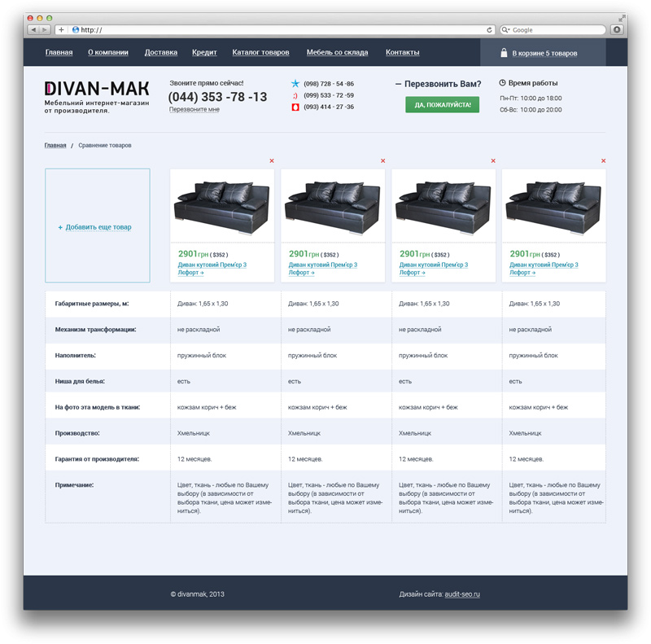Reload the page with the refresh icon
Viewport: 651px width, 644px height.
(x=489, y=29)
